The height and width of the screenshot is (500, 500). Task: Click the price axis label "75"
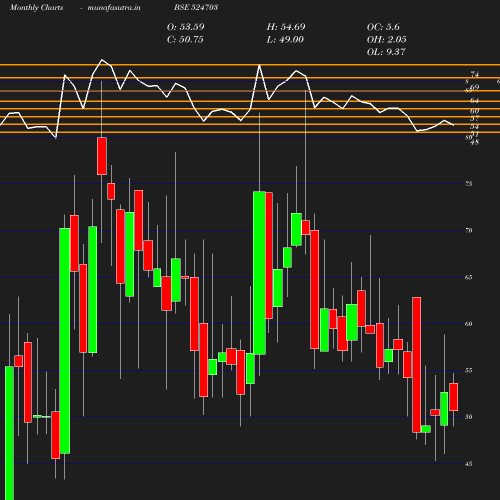pos(469,184)
